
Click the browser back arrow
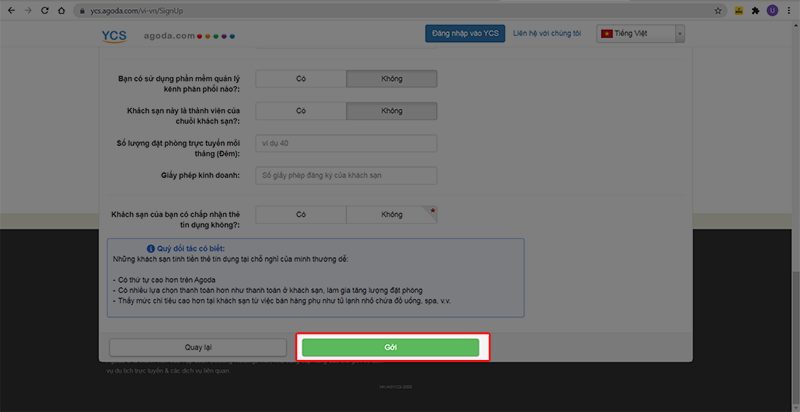pyautogui.click(x=10, y=10)
